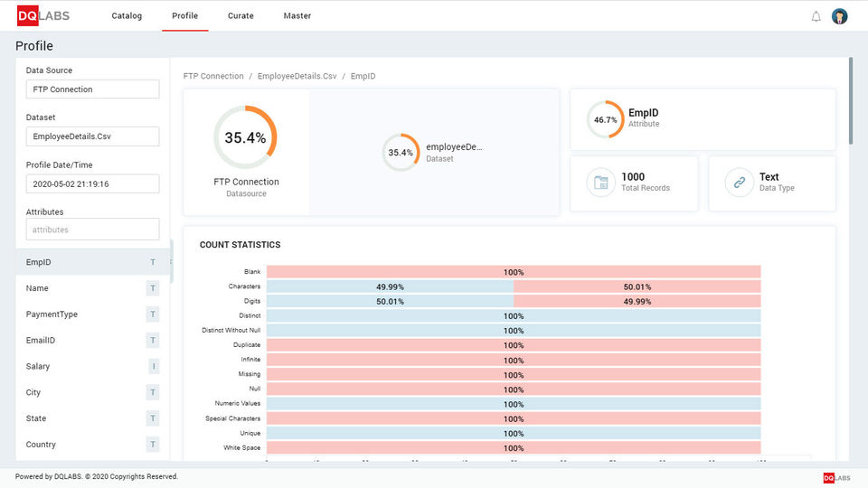Switch to the Master tab
The width and height of the screenshot is (868, 488).
point(297,16)
